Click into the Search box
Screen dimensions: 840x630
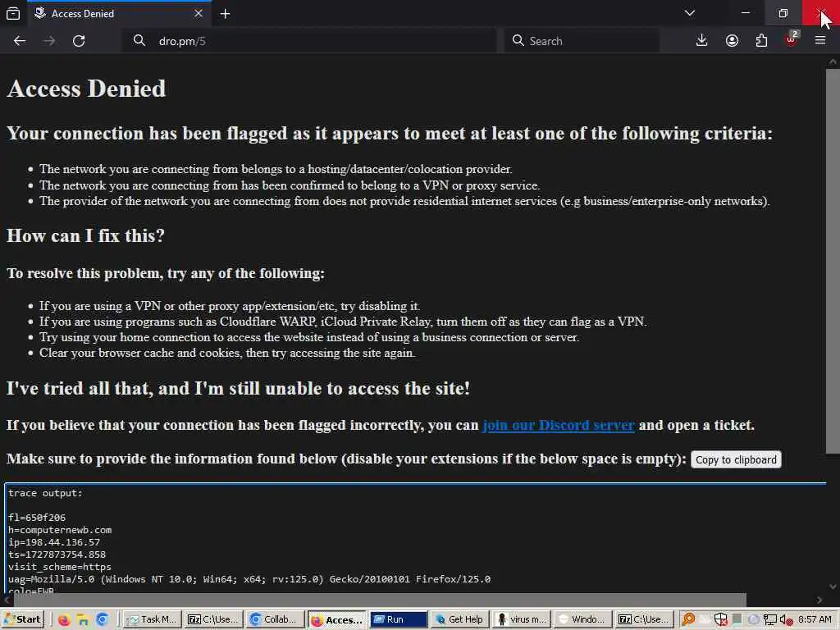tap(582, 41)
